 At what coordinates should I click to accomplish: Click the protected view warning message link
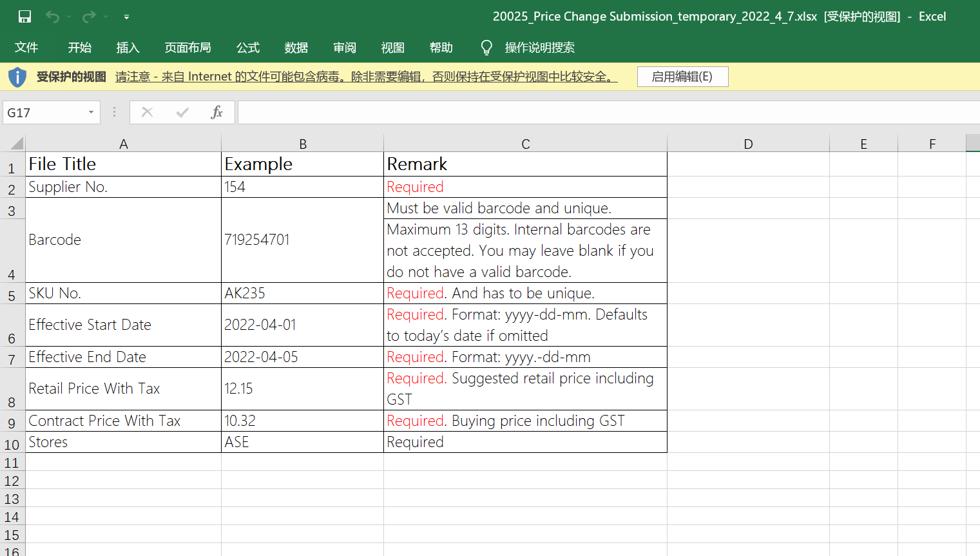366,77
